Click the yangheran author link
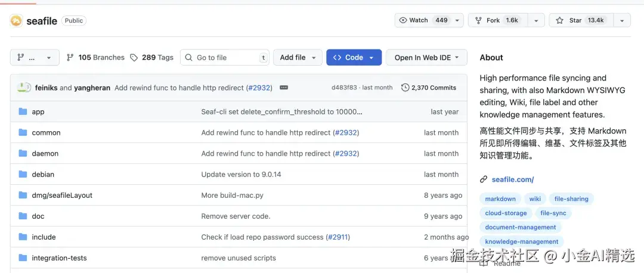The width and height of the screenshot is (644, 273). [x=92, y=88]
